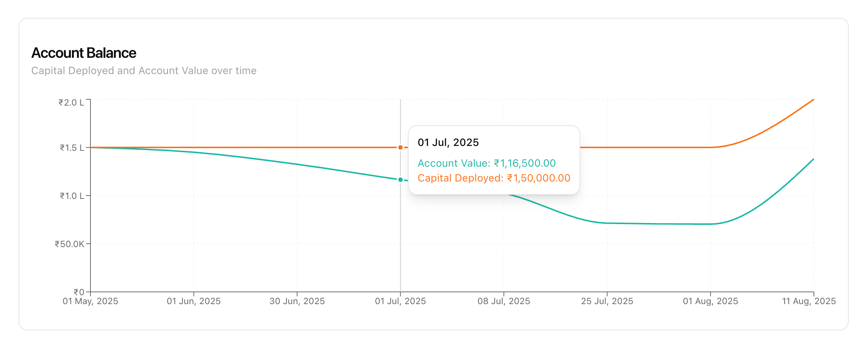
Task: Click the 01 Jul, 2025 x-axis label
Action: pyautogui.click(x=400, y=301)
